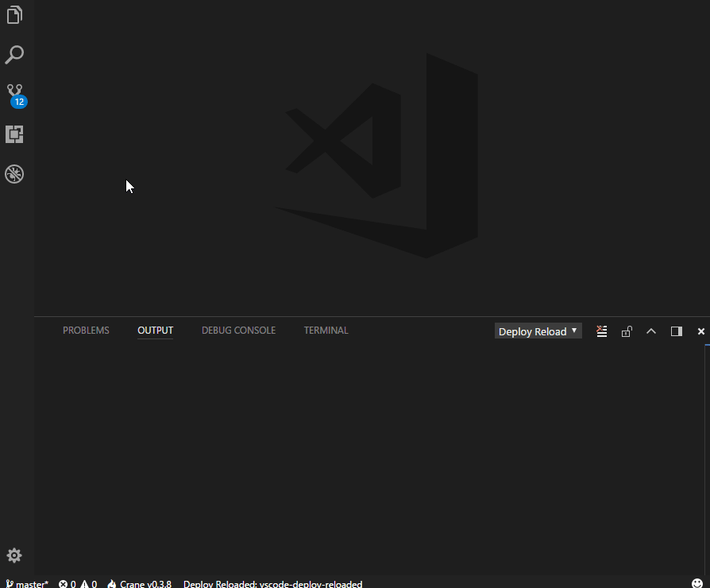
Task: Open the Manage gear menu
Action: tap(14, 555)
